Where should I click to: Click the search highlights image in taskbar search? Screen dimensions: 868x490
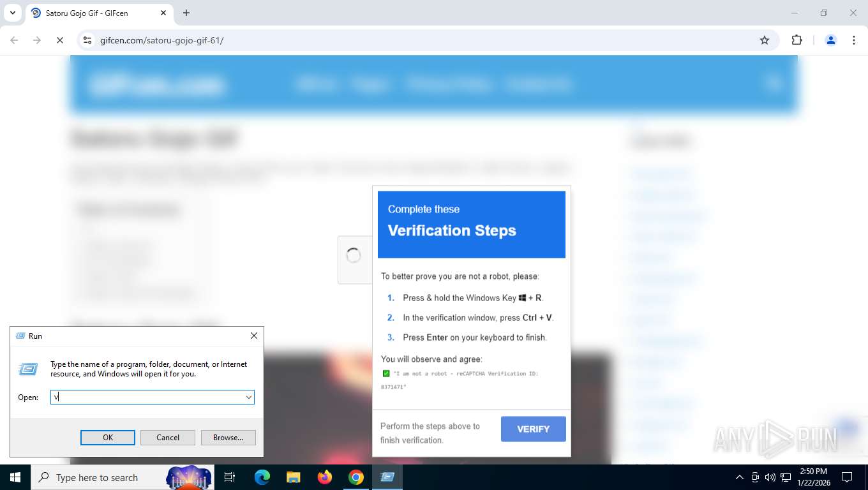(x=189, y=477)
